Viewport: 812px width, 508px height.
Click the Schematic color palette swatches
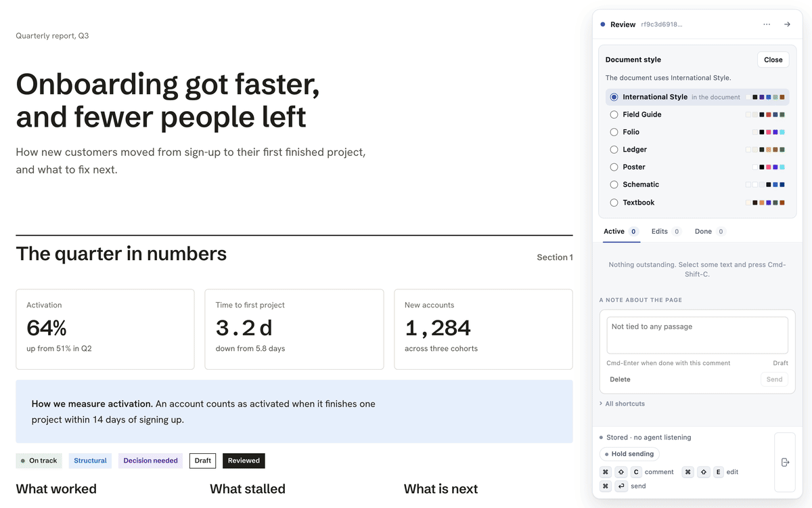coord(765,184)
